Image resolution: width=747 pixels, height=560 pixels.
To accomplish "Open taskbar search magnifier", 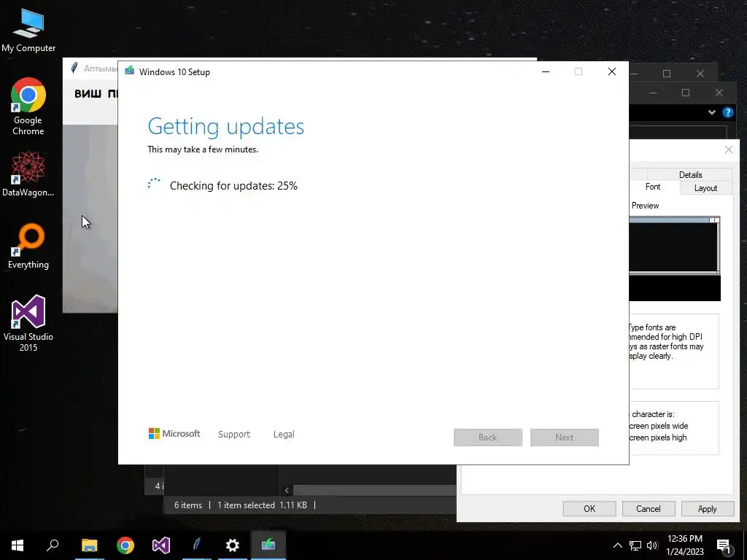I will [53, 545].
